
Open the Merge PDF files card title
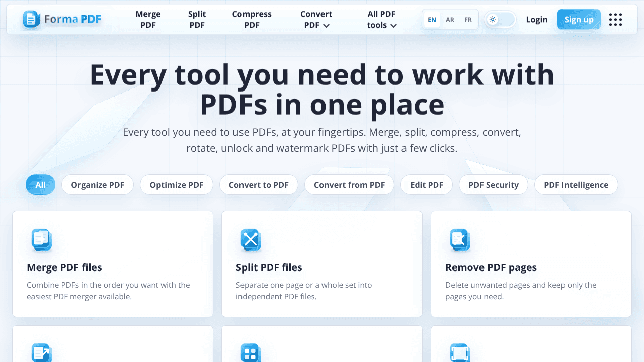(x=64, y=267)
